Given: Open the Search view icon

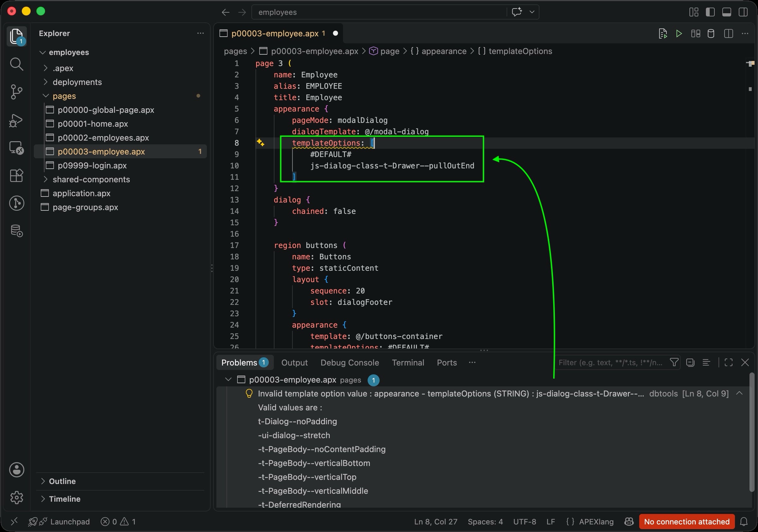Looking at the screenshot, I should pos(16,64).
